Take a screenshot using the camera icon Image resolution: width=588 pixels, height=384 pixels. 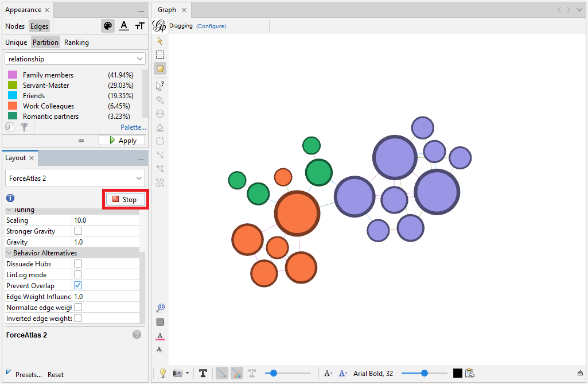[x=177, y=373]
